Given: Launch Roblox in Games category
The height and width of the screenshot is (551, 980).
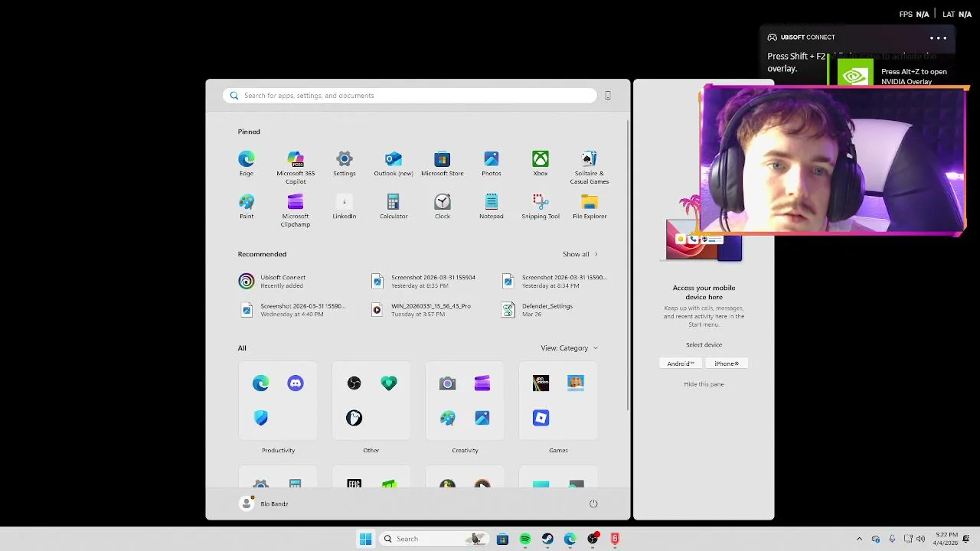Looking at the screenshot, I should coord(541,417).
